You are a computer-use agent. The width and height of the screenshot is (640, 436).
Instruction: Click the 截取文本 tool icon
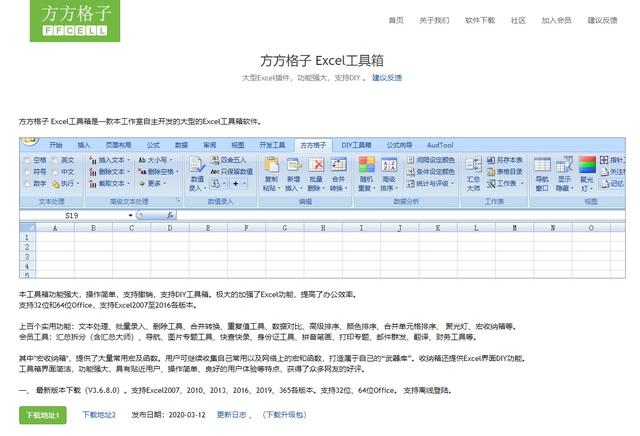point(93,184)
